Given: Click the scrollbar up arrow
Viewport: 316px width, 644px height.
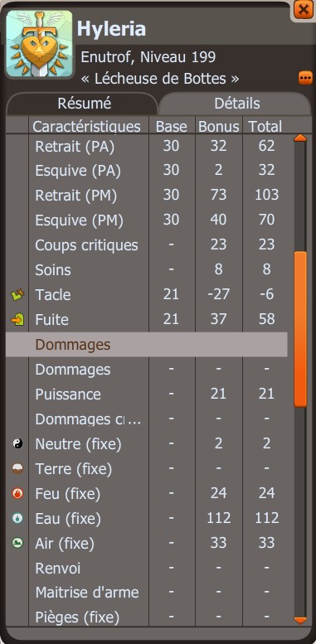Looking at the screenshot, I should click(300, 138).
